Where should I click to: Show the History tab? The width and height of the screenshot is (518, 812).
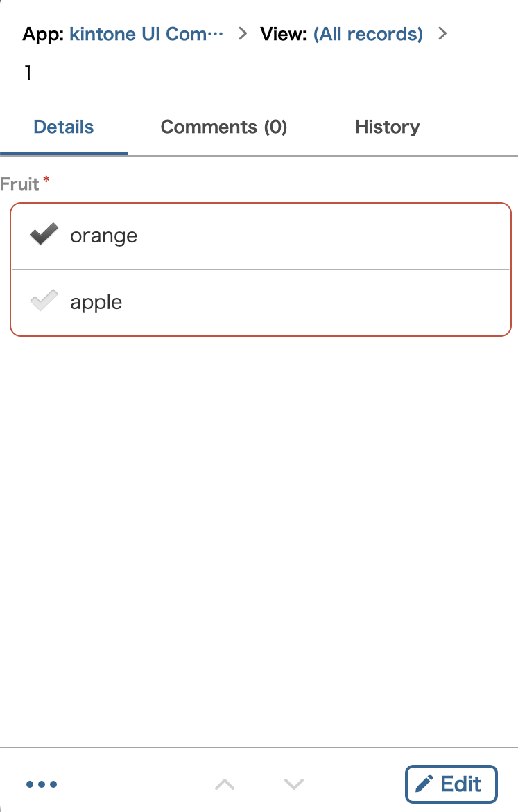pyautogui.click(x=387, y=127)
